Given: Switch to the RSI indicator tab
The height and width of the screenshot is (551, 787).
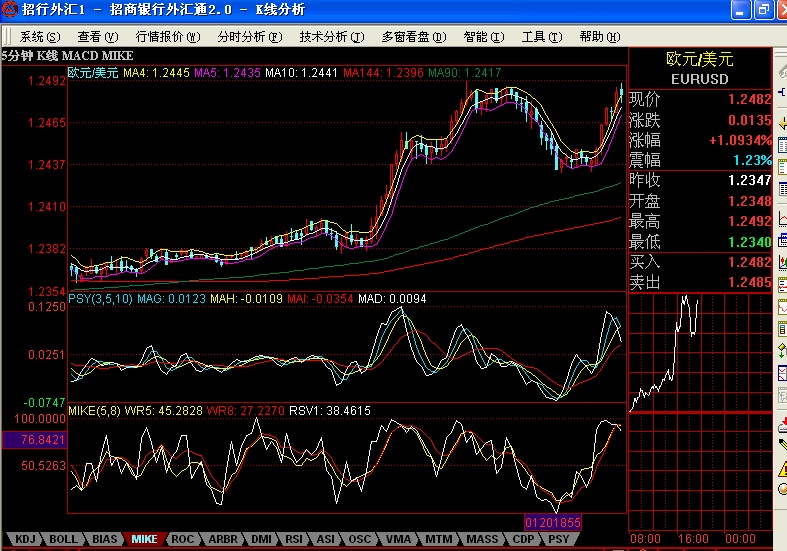Looking at the screenshot, I should (294, 539).
